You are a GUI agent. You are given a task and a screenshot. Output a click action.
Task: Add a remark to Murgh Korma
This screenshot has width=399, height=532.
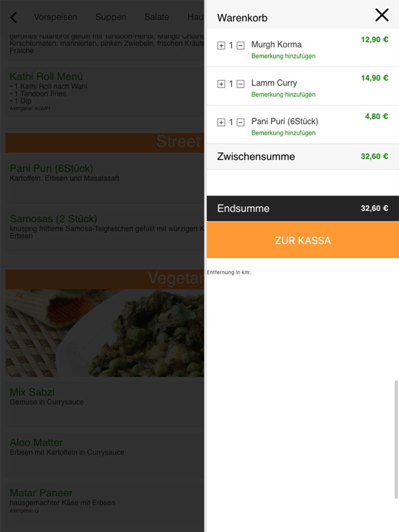click(x=283, y=56)
